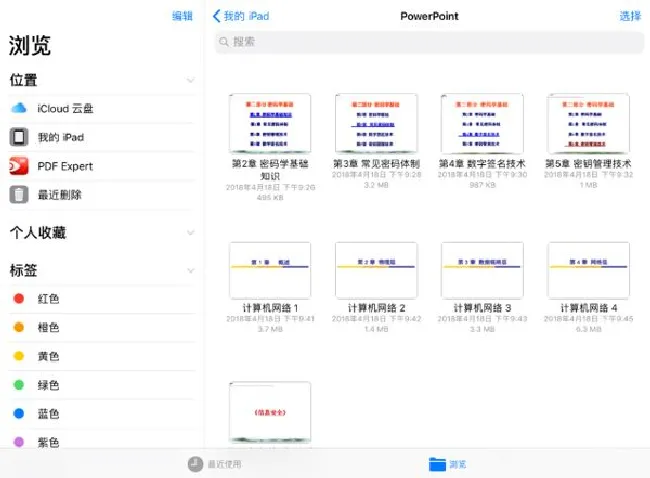Open the iCloud cloud icon

click(19, 109)
